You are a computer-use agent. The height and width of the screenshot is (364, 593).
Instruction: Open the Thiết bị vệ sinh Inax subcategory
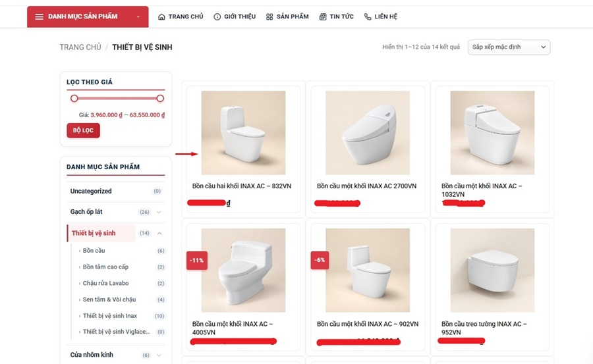coord(109,315)
